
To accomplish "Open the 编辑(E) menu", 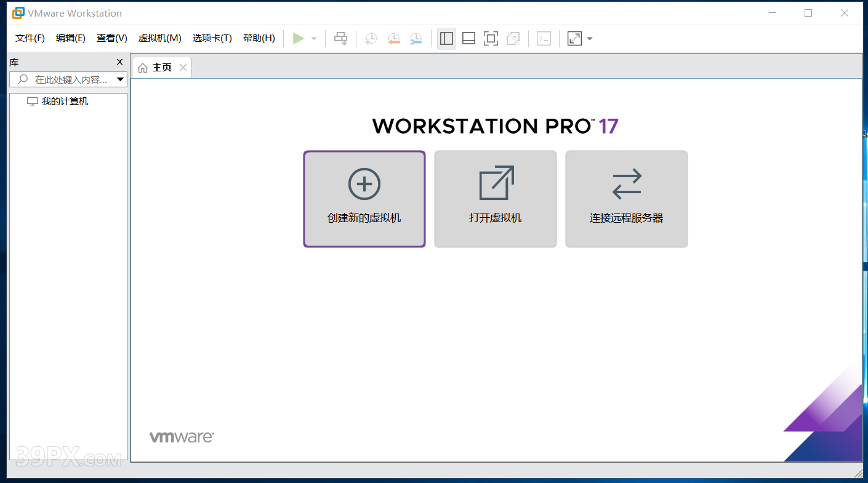I will point(71,38).
